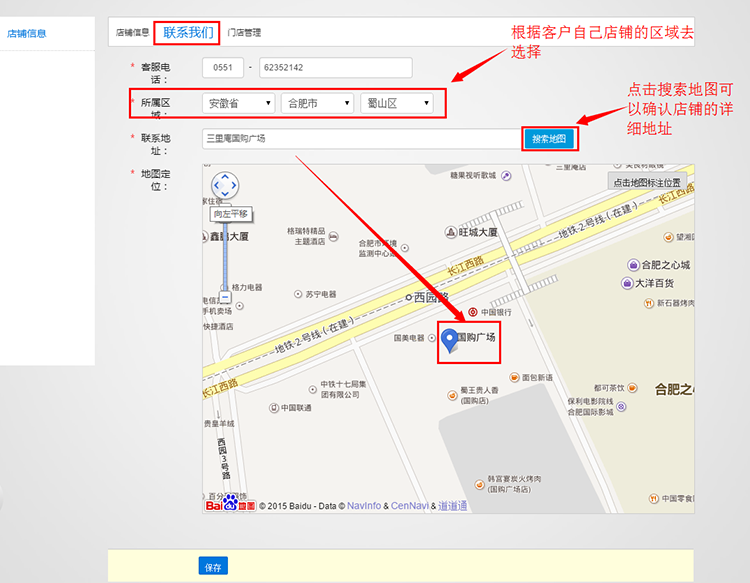Click the 搜索地图 button

(x=549, y=139)
